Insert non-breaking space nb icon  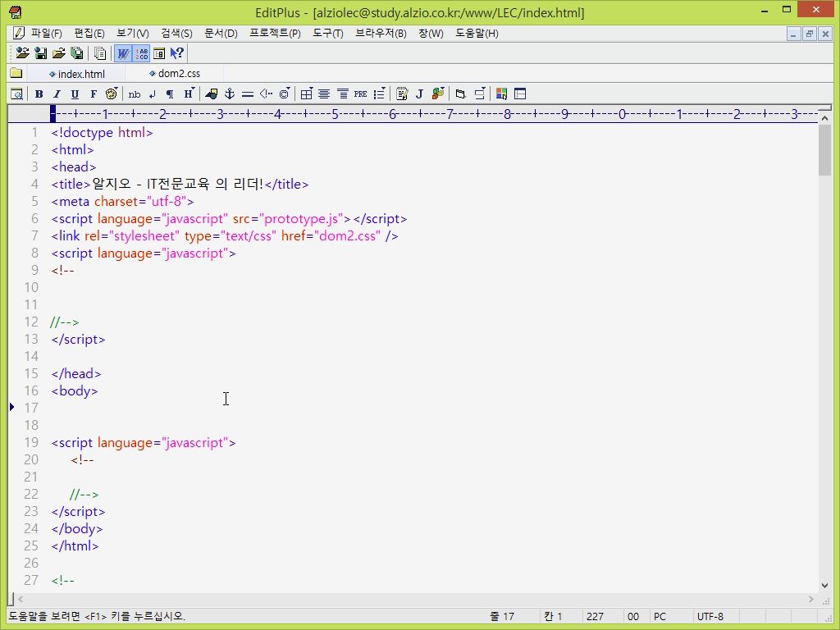point(135,94)
